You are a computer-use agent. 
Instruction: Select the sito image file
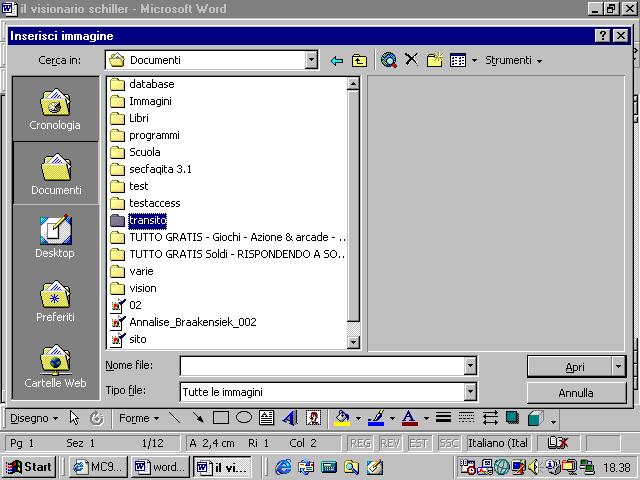tap(128, 340)
